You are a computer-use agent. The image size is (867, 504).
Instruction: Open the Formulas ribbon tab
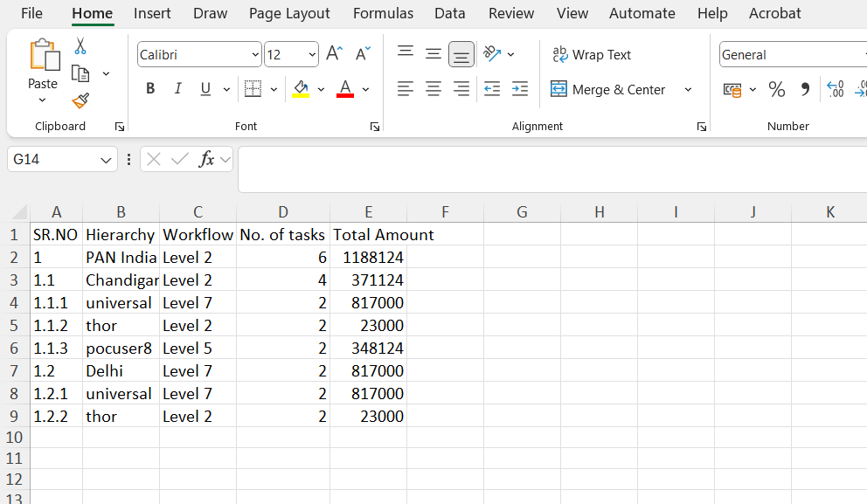click(383, 13)
